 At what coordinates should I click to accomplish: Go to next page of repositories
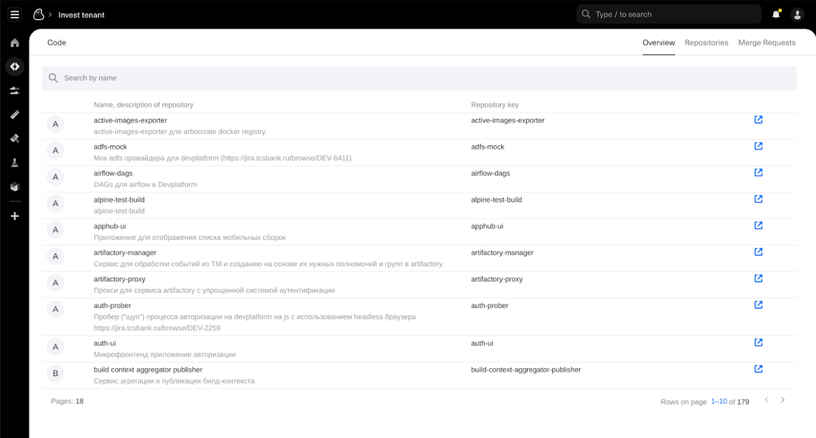[782, 400]
